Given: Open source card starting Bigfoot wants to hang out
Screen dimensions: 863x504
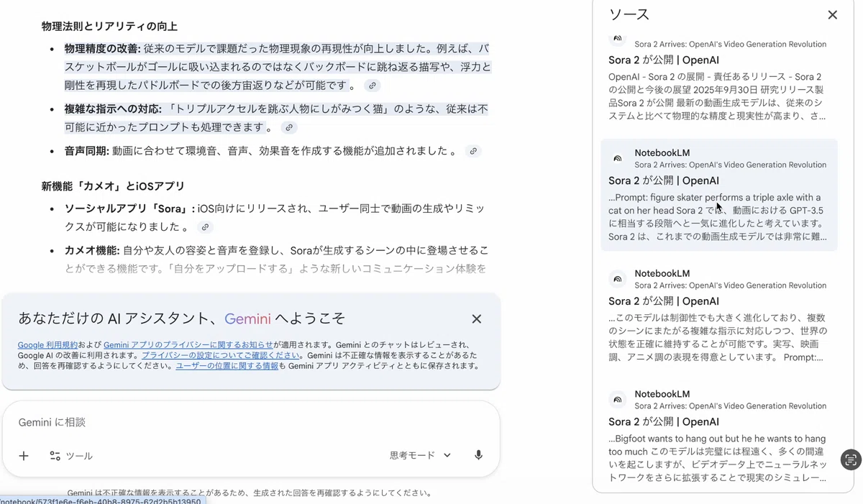Looking at the screenshot, I should [719, 436].
